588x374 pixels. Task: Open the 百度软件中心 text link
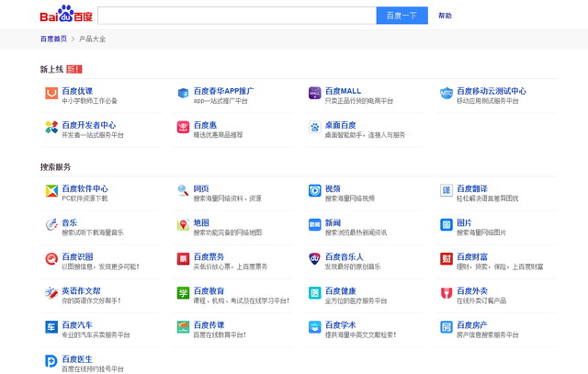point(85,188)
